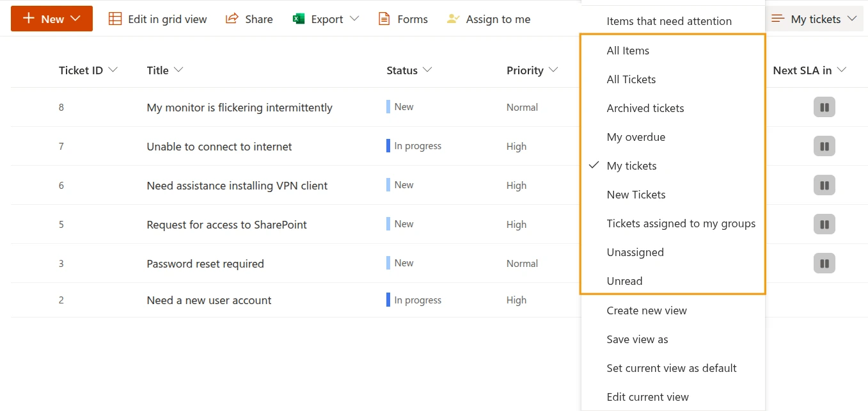Click the Edit in grid view icon
The width and height of the screenshot is (868, 411).
click(115, 19)
